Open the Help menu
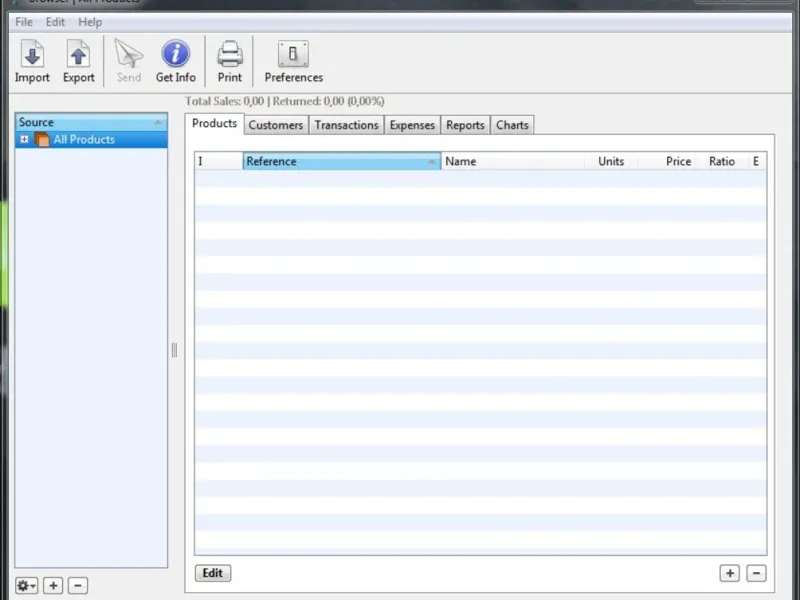 90,22
